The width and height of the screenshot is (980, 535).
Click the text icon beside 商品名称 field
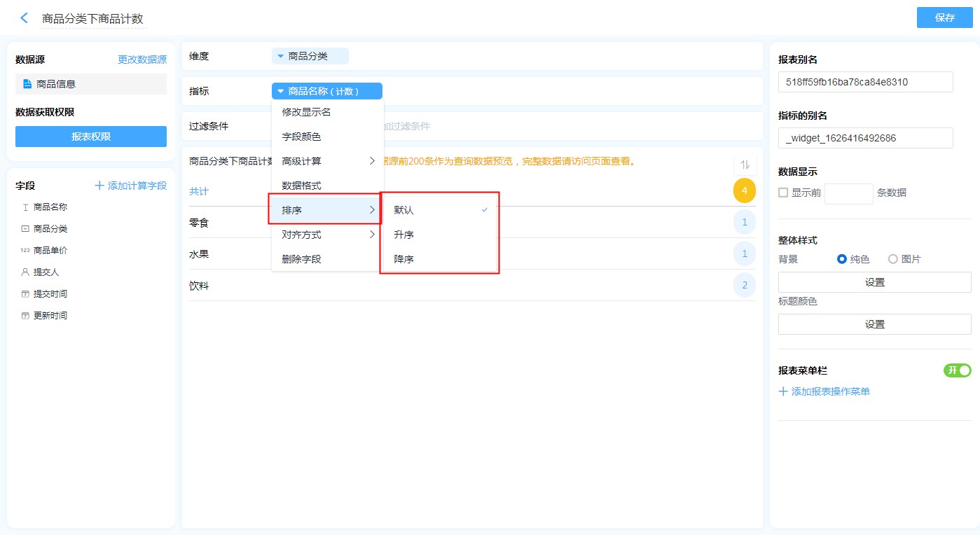25,207
